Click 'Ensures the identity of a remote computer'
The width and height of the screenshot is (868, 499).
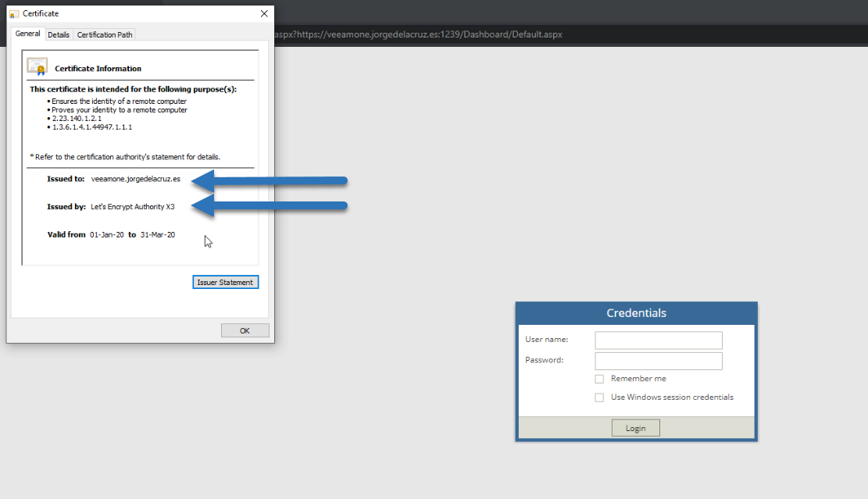[x=119, y=102]
